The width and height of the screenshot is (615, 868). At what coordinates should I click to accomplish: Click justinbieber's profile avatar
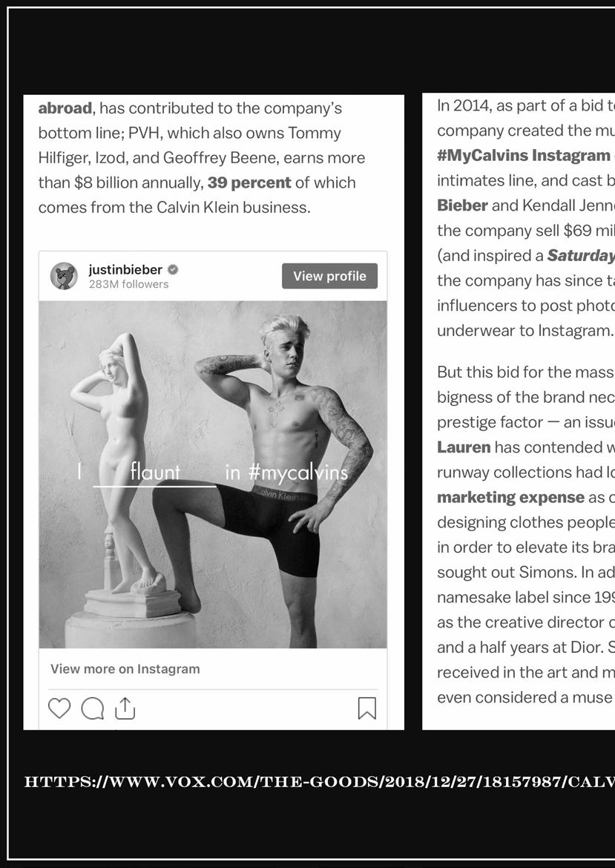pos(64,276)
